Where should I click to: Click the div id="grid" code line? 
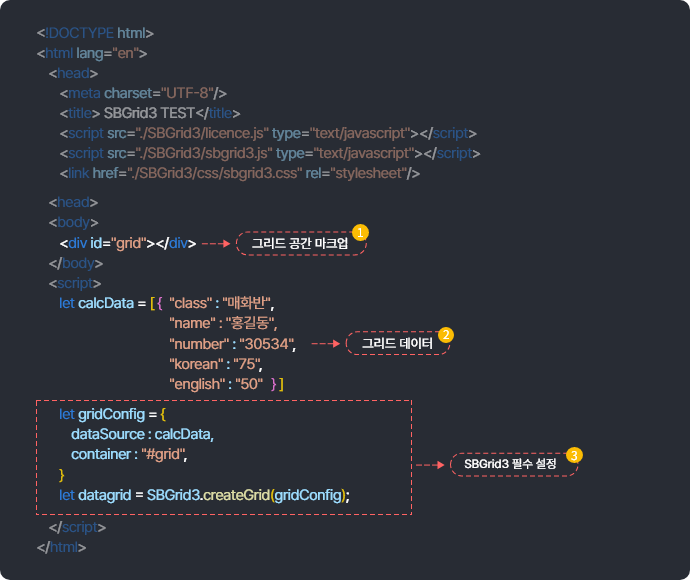127,243
